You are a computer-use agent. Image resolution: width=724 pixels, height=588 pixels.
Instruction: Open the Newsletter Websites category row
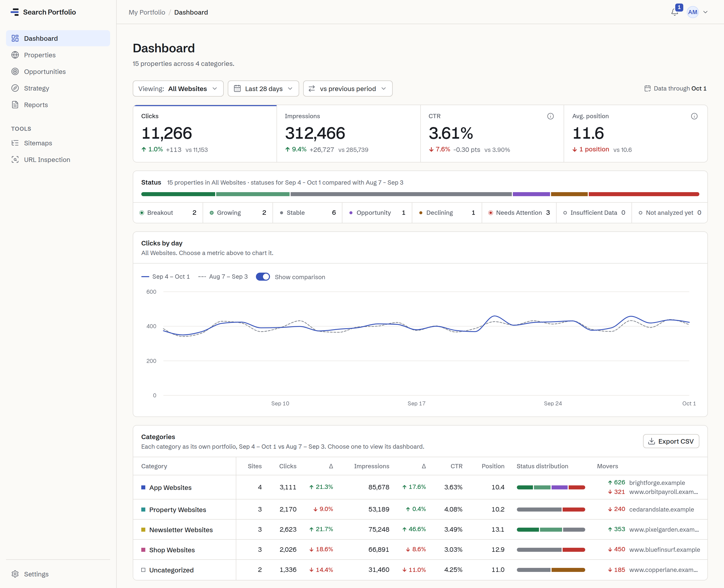(x=420, y=529)
